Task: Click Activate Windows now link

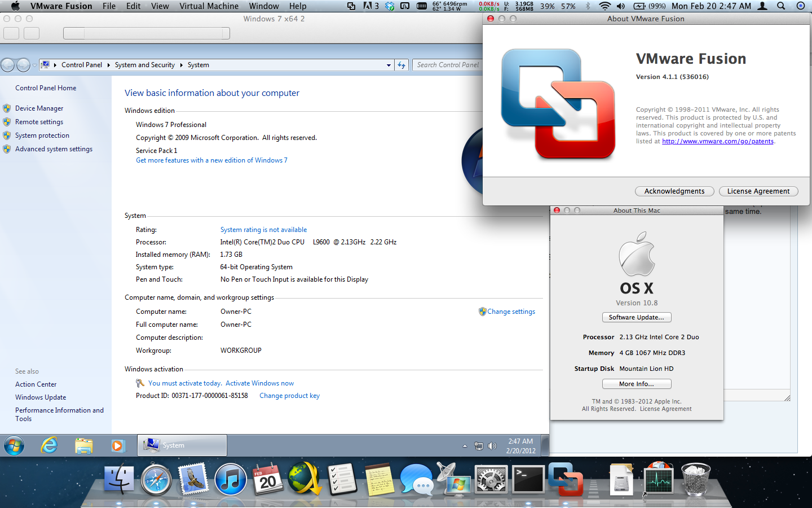Action: (259, 383)
